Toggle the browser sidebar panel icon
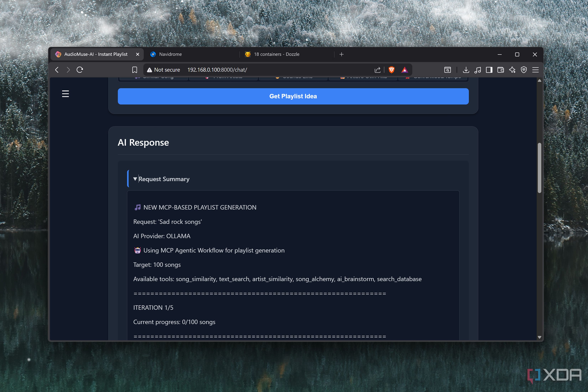The image size is (588, 392). pyautogui.click(x=489, y=70)
